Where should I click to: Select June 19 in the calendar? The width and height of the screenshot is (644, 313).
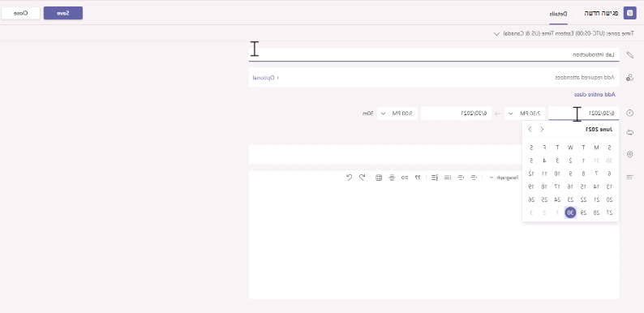pos(531,187)
